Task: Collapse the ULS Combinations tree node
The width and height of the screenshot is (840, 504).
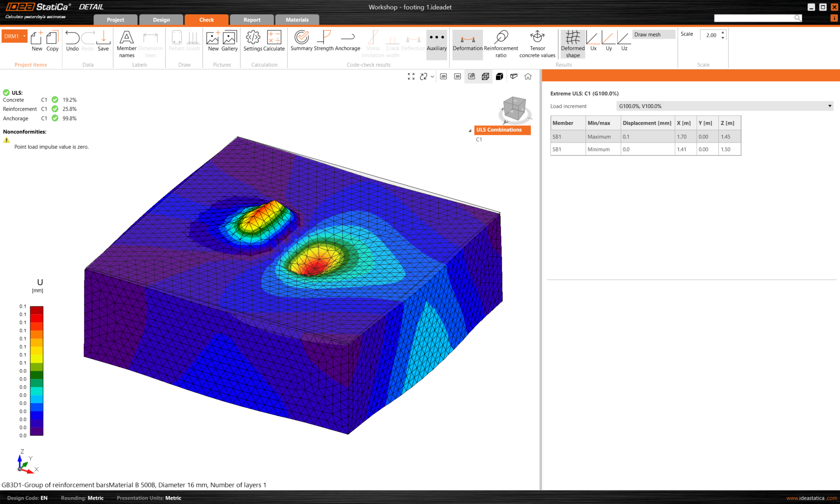Action: coord(470,130)
